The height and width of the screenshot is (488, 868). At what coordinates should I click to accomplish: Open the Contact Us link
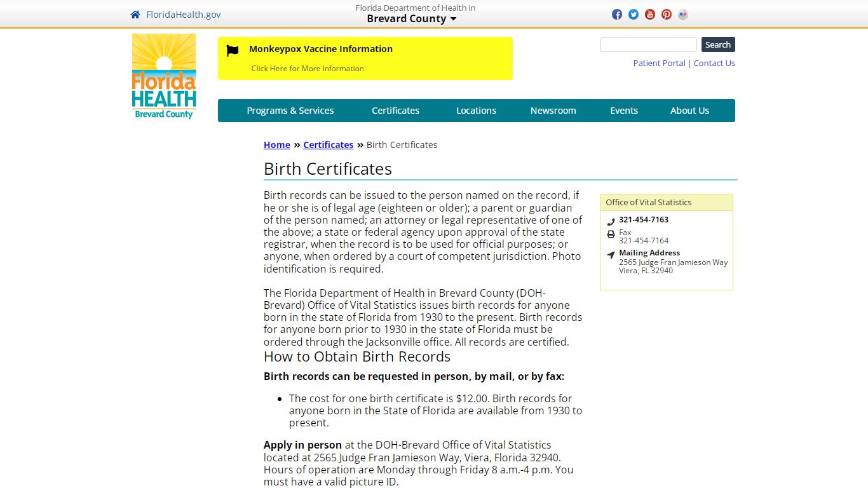pos(714,63)
